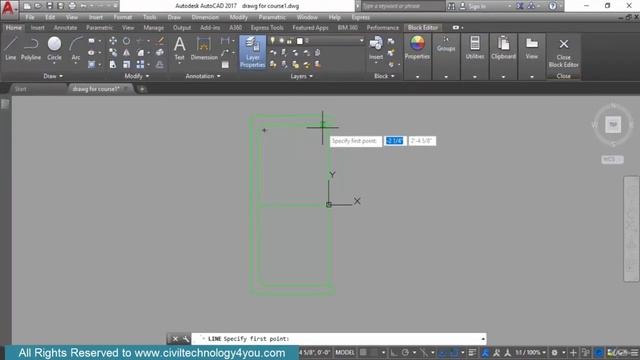
Task: Toggle layer freeze sun icon in dropdown
Action: tap(281, 40)
